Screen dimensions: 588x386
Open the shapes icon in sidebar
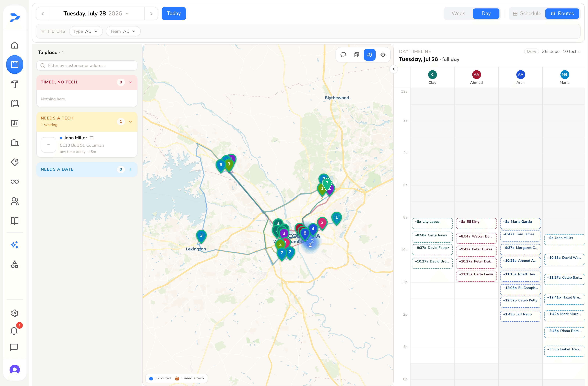pos(15,265)
